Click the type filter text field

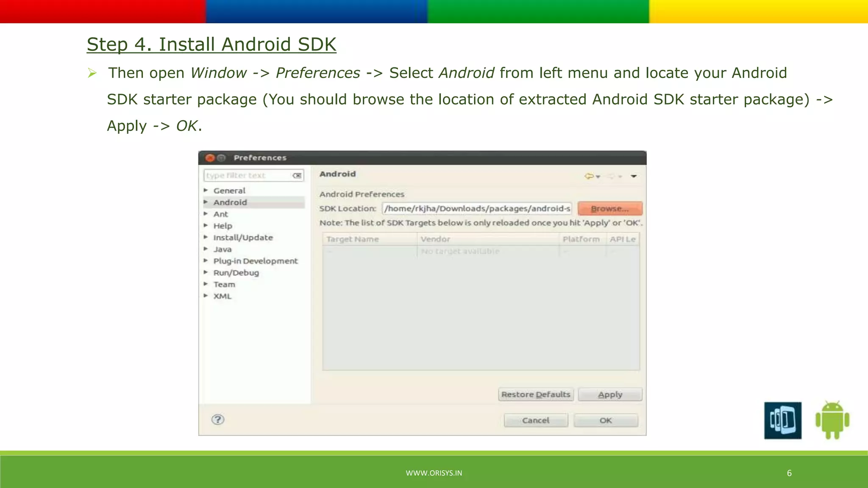(x=253, y=175)
